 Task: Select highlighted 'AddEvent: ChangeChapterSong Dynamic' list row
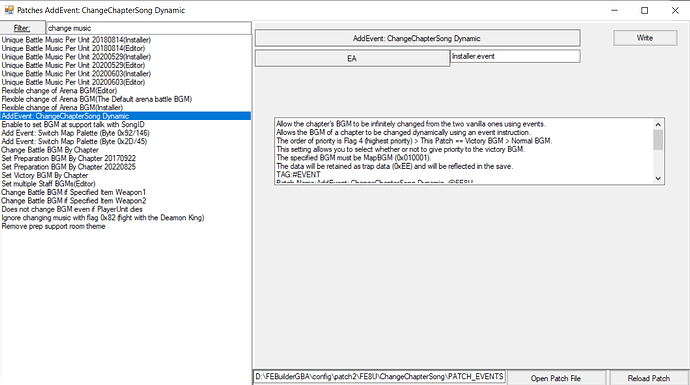pyautogui.click(x=125, y=116)
